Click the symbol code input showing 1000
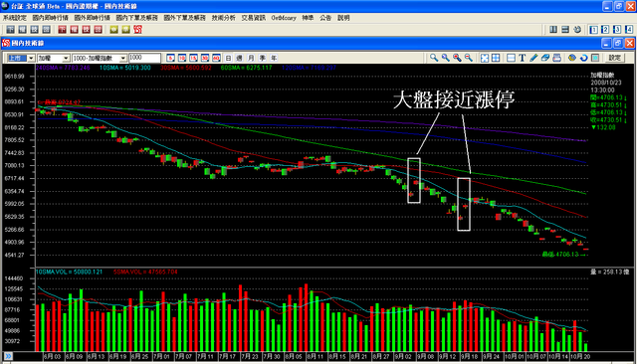Image resolution: width=637 pixels, height=364 pixels. click(x=144, y=58)
